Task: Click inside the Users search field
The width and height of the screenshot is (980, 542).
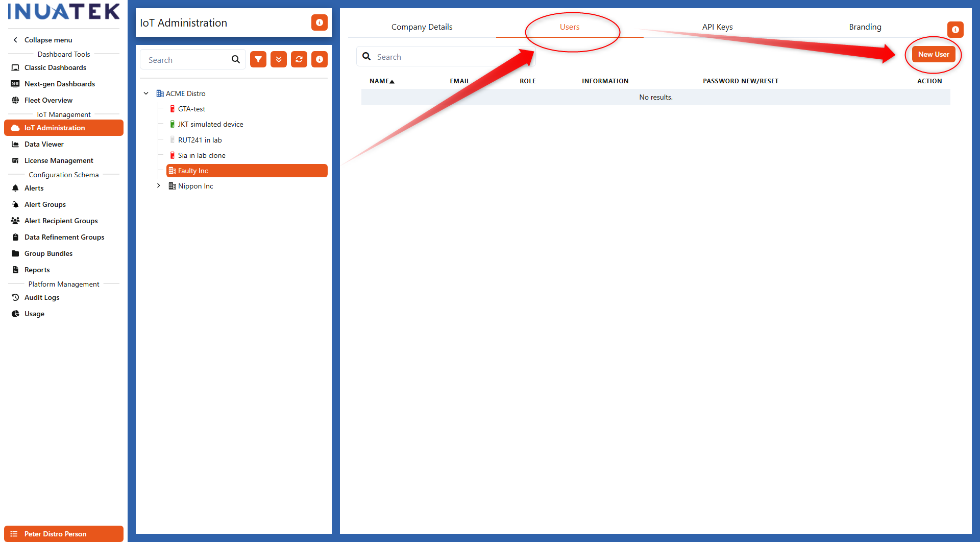Action: (x=444, y=56)
